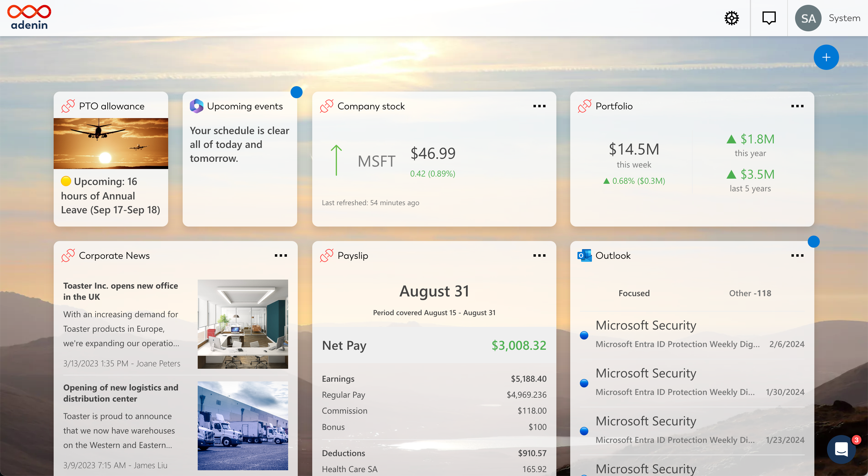Click the UK office photo thumbnail
This screenshot has width=868, height=476.
pos(243,324)
